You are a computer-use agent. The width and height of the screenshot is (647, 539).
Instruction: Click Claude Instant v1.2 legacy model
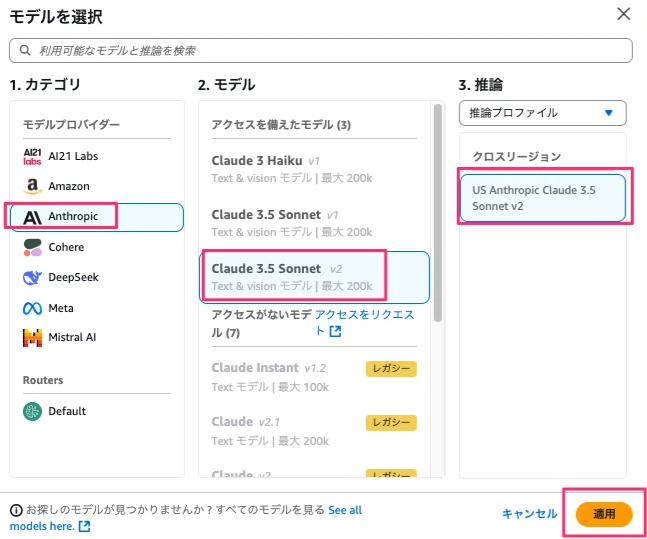314,377
